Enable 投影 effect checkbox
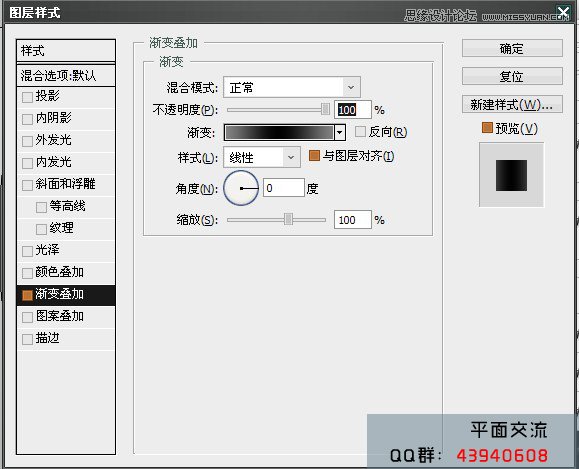The height and width of the screenshot is (469, 579). [27, 97]
